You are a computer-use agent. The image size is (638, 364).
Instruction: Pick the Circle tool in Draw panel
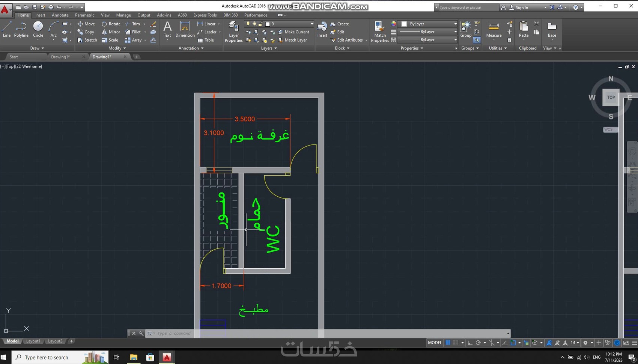38,29
